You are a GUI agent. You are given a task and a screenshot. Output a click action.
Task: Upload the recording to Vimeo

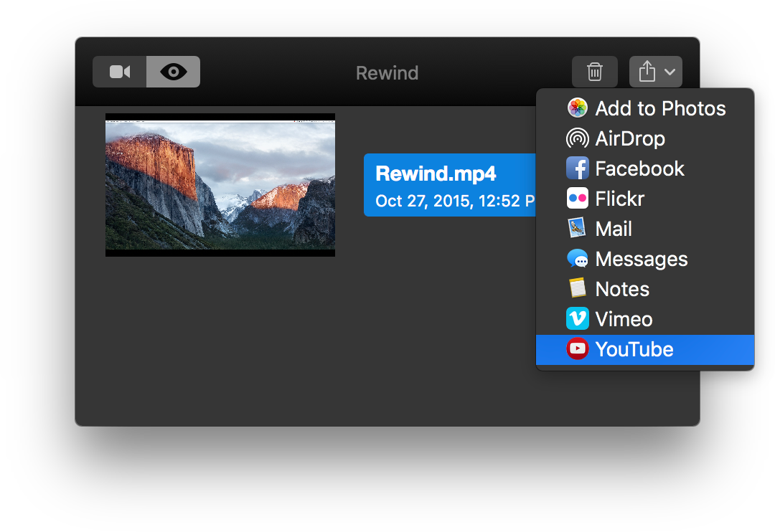(x=645, y=319)
